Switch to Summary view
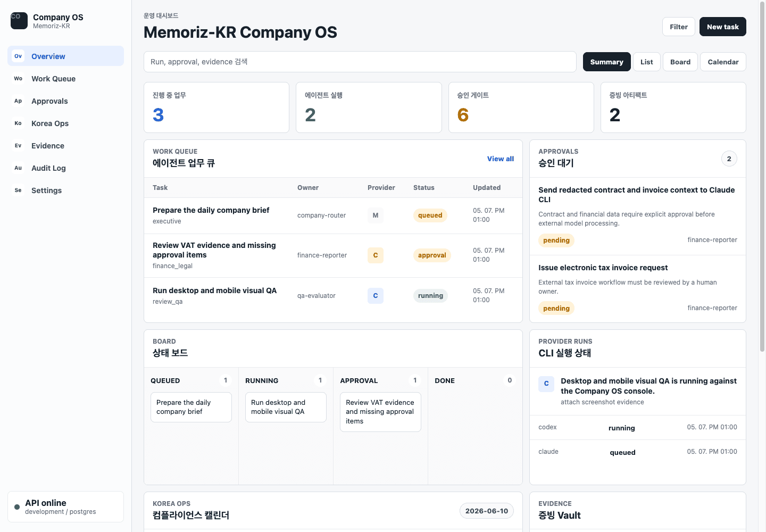766x532 pixels. click(x=607, y=62)
